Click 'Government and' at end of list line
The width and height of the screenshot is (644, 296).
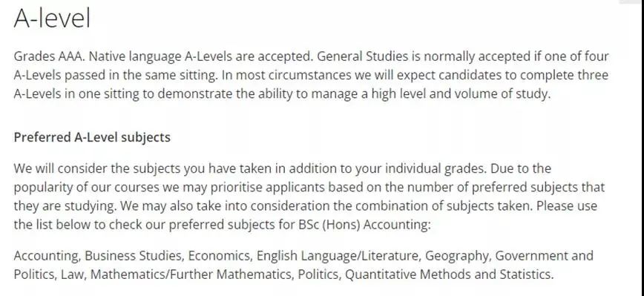[544, 256]
